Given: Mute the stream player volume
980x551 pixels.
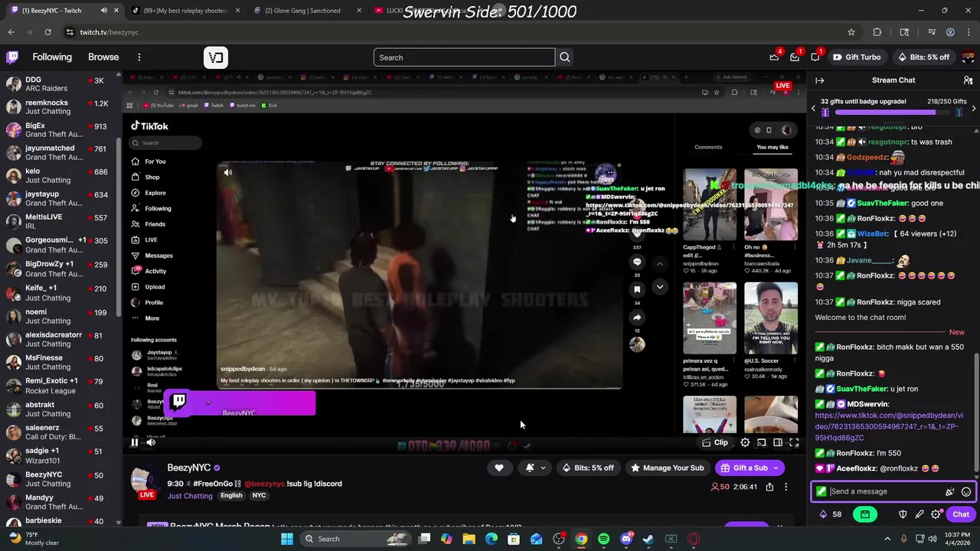Looking at the screenshot, I should pyautogui.click(x=151, y=442).
